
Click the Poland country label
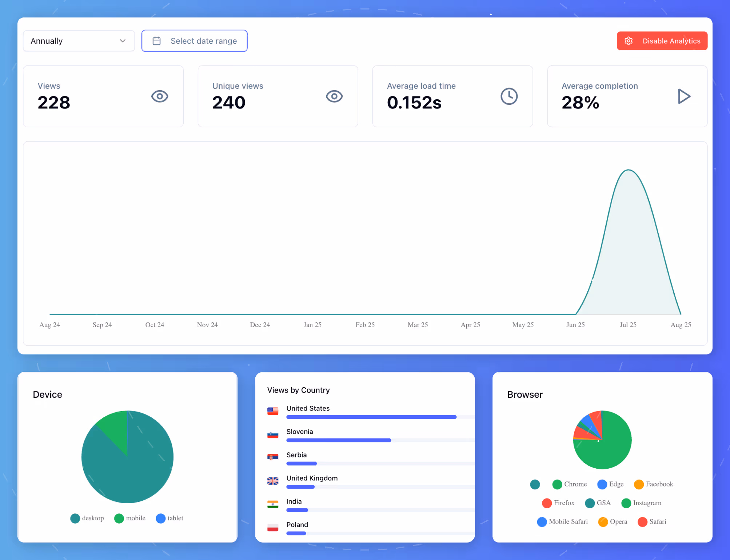pos(297,525)
